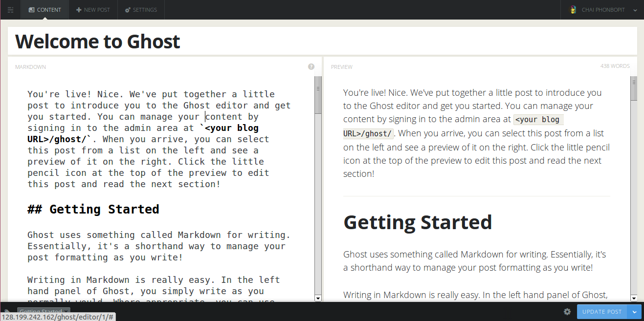644x321 pixels.
Task: Open the Markdown help question icon
Action: click(x=311, y=66)
